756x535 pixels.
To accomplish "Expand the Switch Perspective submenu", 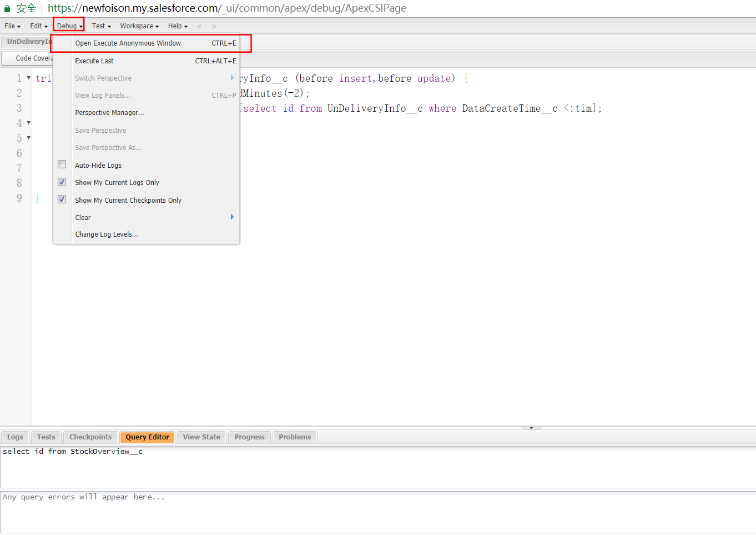I will tap(147, 78).
